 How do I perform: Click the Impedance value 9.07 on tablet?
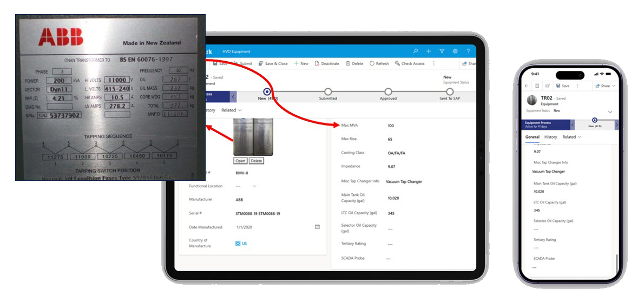tap(391, 166)
